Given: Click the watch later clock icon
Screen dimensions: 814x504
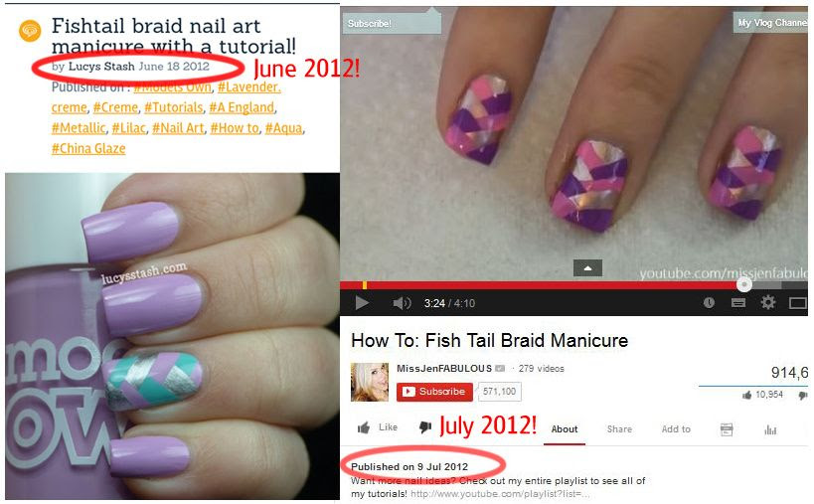Looking at the screenshot, I should 709,302.
